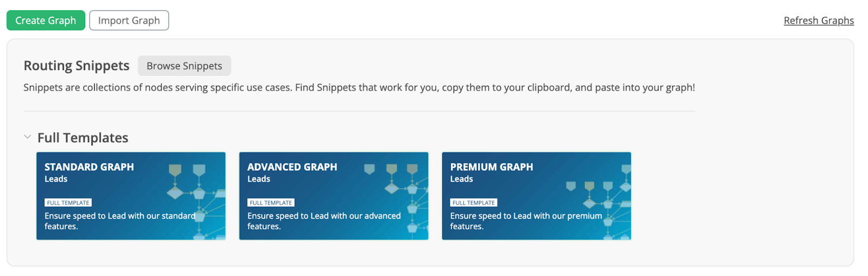Click the Full Templates heading
This screenshot has height=276, width=868.
(83, 138)
